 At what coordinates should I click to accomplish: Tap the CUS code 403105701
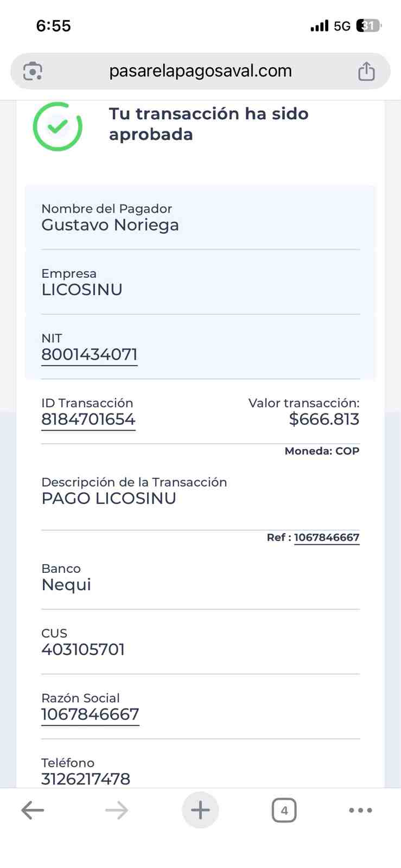point(83,649)
